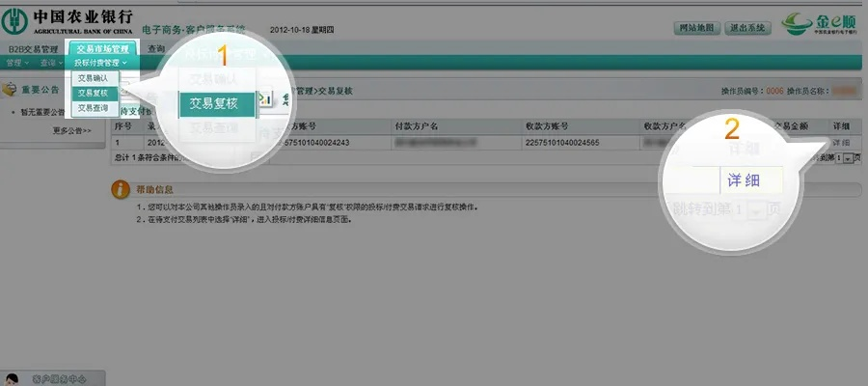
Task: Click the orange help information icon
Action: click(x=121, y=187)
